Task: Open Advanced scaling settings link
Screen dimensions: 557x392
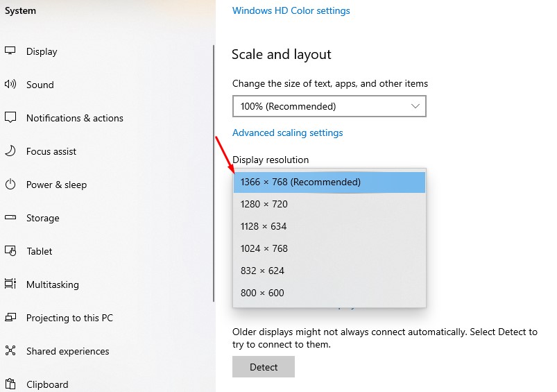Action: (x=287, y=133)
